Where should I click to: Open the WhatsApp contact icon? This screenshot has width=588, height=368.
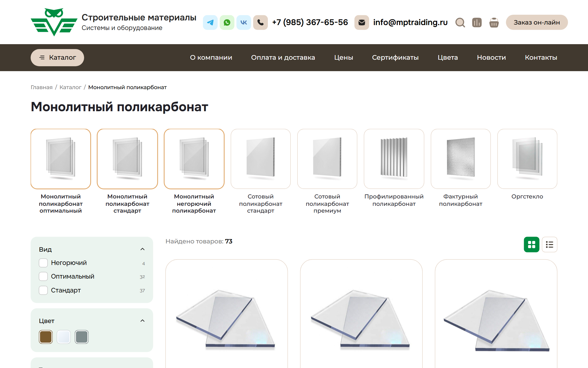coord(227,22)
